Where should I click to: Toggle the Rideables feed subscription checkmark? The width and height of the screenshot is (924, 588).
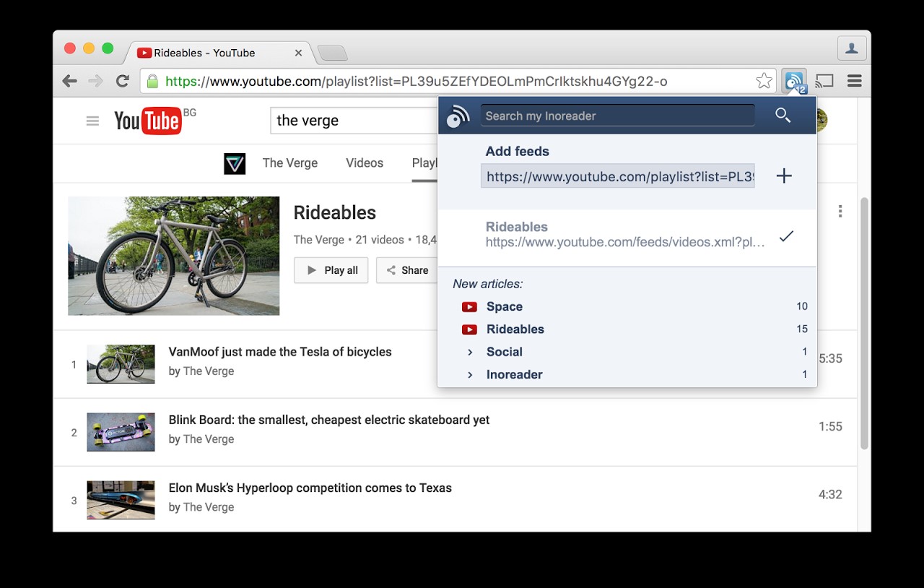pyautogui.click(x=786, y=235)
